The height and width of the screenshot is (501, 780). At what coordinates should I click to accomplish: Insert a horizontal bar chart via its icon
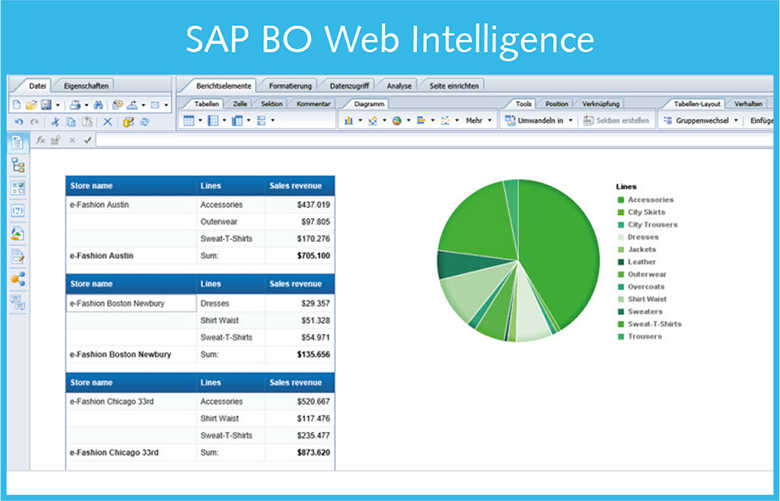421,120
